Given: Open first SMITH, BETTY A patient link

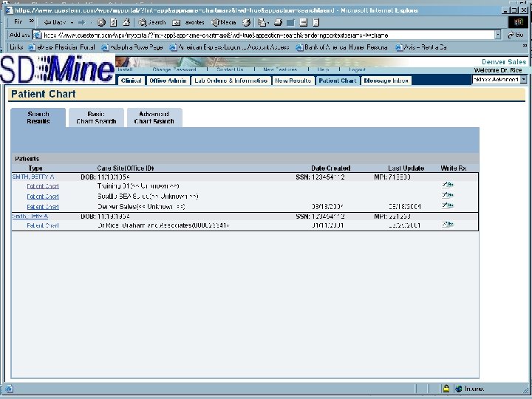Looking at the screenshot, I should pos(33,177).
